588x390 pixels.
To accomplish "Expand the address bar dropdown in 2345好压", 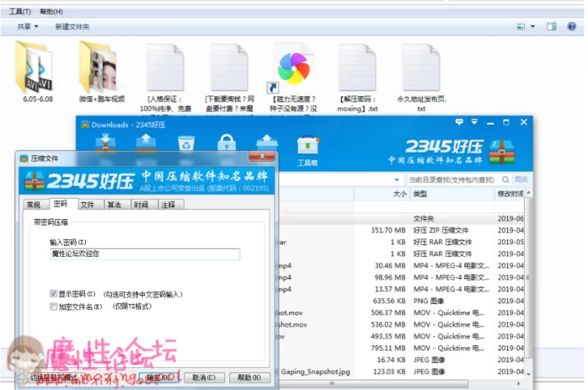I will click(396, 180).
